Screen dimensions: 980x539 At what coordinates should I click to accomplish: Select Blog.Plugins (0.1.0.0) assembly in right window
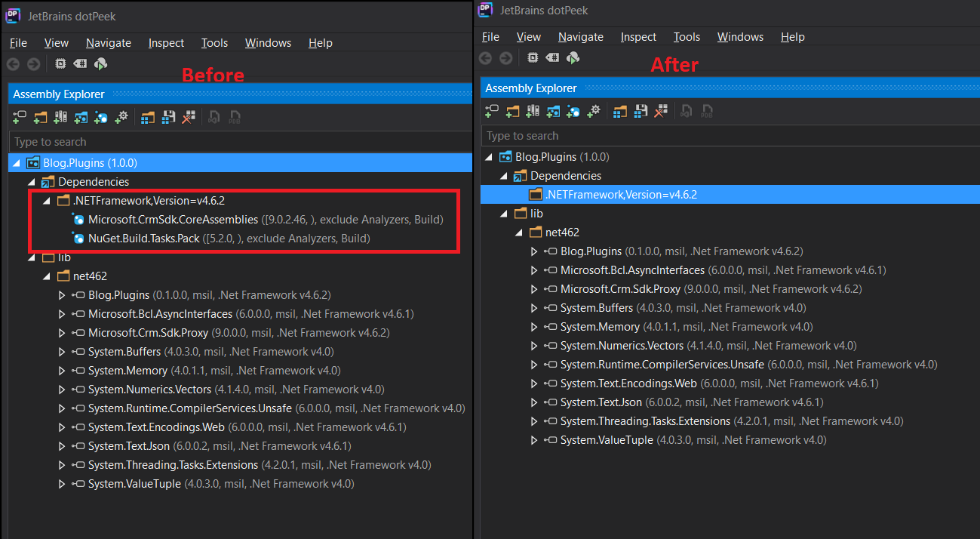[672, 251]
